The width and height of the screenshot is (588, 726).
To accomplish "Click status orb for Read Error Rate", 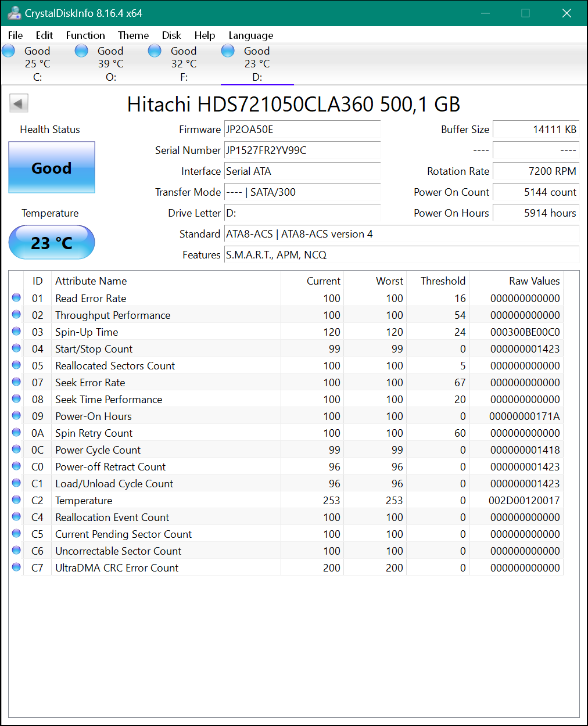I will 16,298.
